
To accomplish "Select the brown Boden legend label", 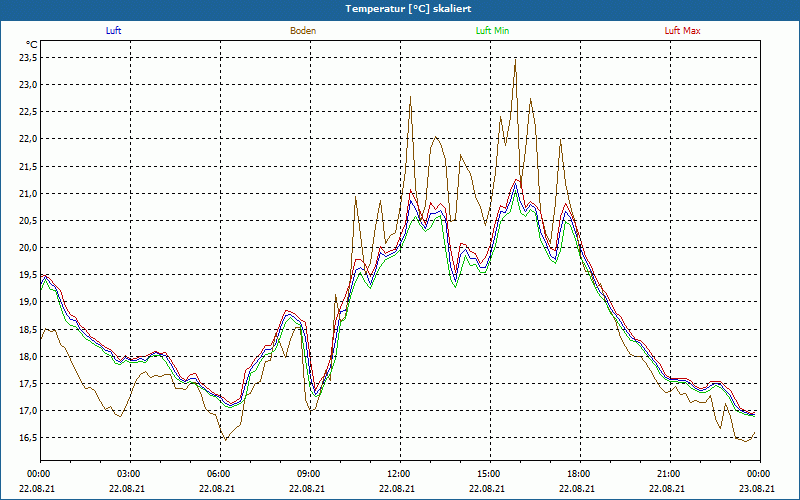I will pyautogui.click(x=303, y=31).
